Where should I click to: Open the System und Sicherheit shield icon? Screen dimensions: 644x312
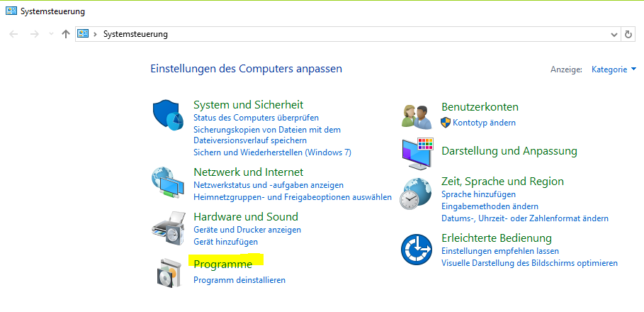(x=168, y=114)
